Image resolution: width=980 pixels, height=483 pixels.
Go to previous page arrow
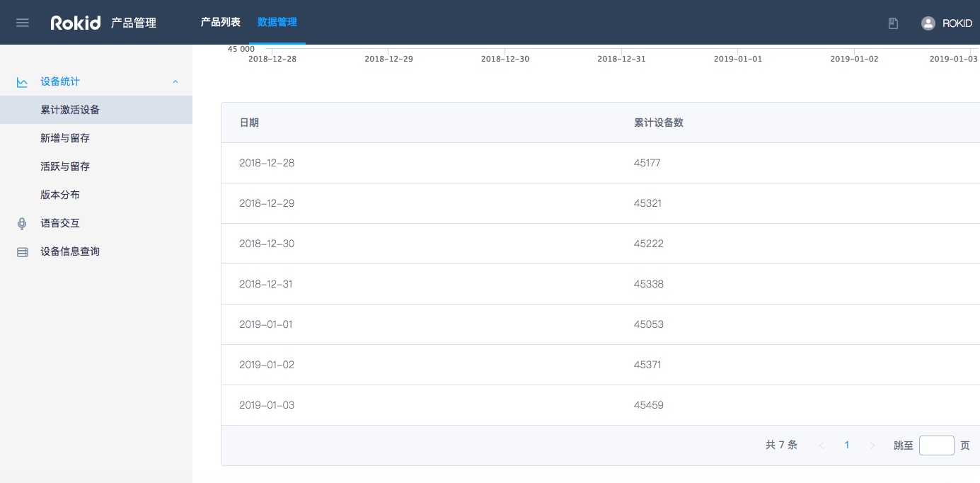coord(822,445)
